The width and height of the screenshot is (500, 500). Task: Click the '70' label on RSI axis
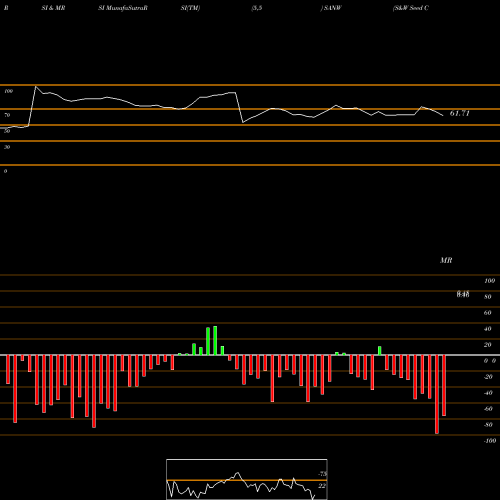pyautogui.click(x=7, y=115)
